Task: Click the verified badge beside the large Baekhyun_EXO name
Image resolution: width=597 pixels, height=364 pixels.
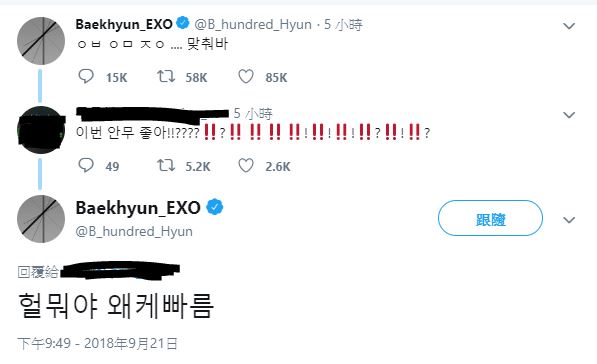Action: 215,207
